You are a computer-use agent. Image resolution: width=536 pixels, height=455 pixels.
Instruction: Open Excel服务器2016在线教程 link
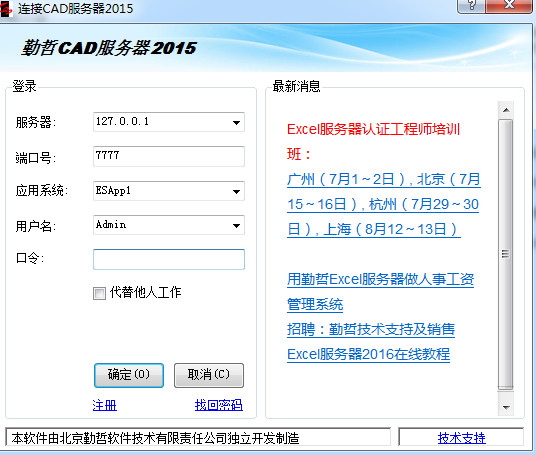pos(368,354)
